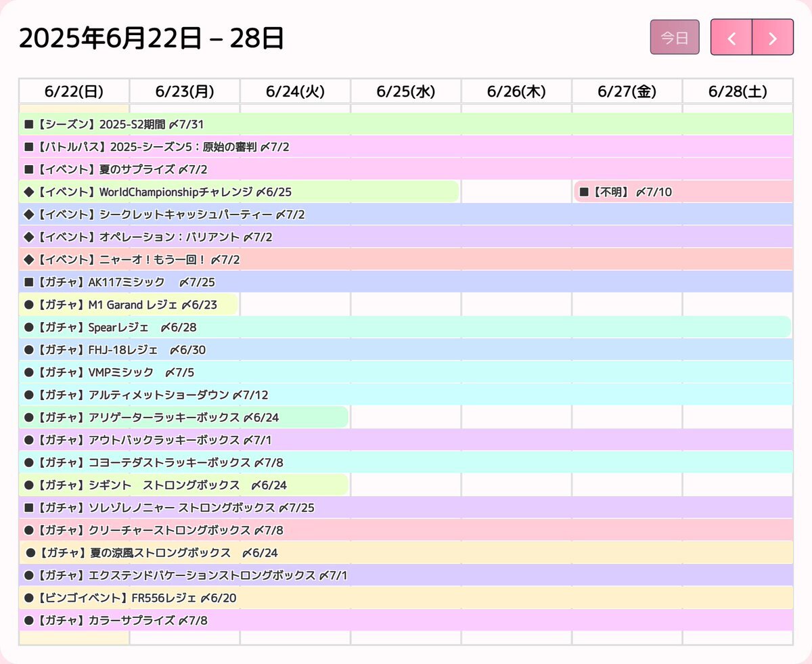Open the アリゲーターラッキーボックス gacha
Screen dimensions: 812x664
(x=184, y=418)
